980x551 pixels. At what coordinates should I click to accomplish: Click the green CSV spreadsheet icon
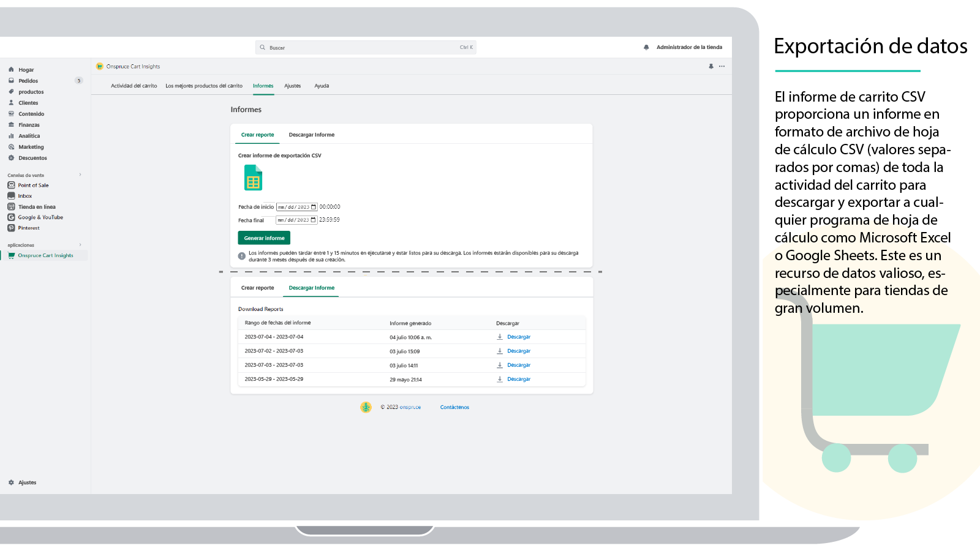tap(253, 178)
